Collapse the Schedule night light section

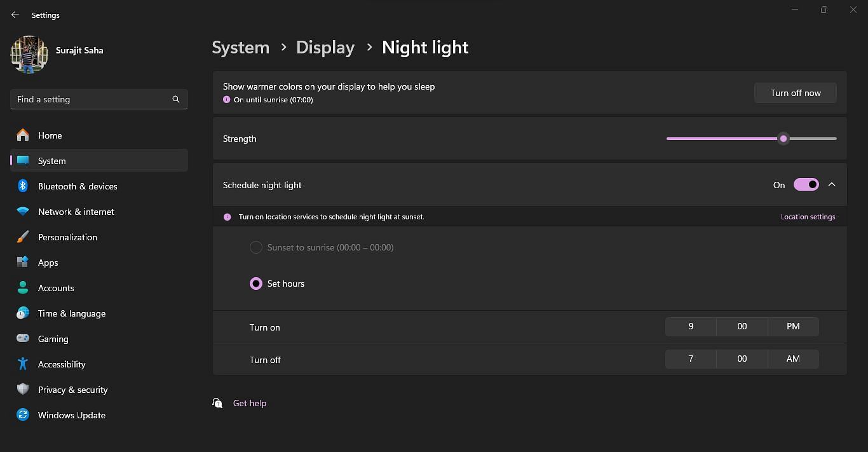coord(832,185)
